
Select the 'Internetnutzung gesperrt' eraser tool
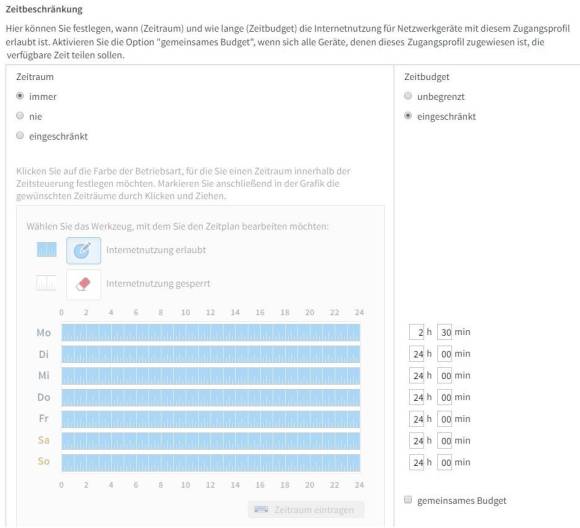coord(84,284)
